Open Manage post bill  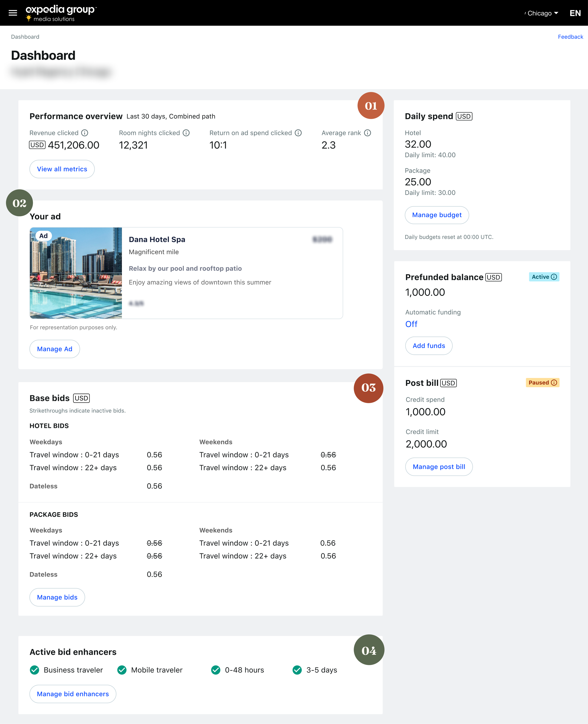tap(439, 467)
